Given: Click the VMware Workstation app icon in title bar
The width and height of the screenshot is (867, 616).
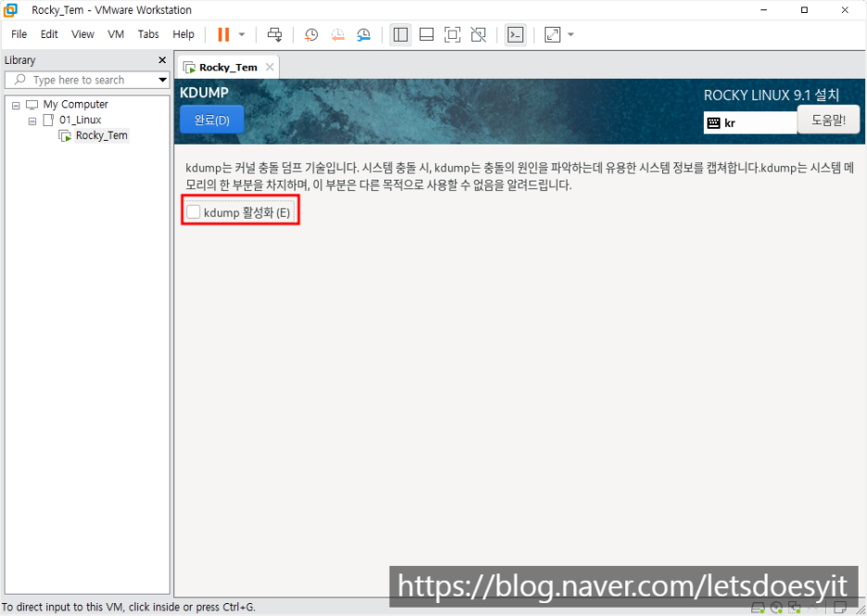Looking at the screenshot, I should [10, 10].
